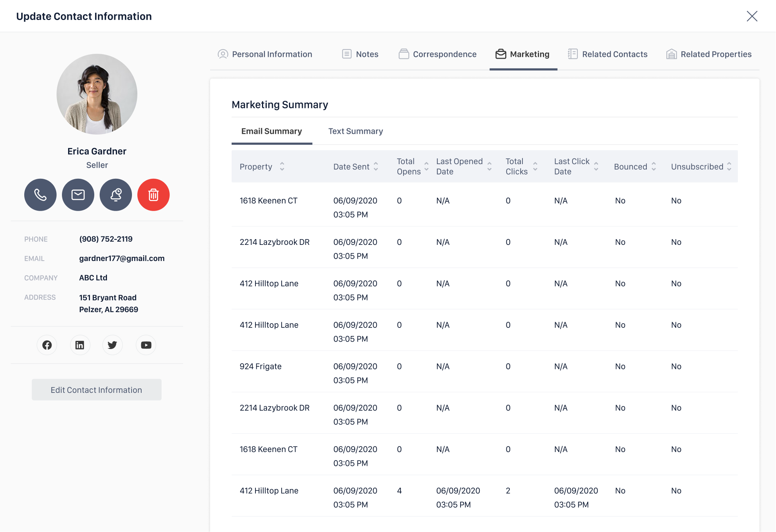
Task: Sort by the Last Opened Date arrows
Action: [489, 166]
